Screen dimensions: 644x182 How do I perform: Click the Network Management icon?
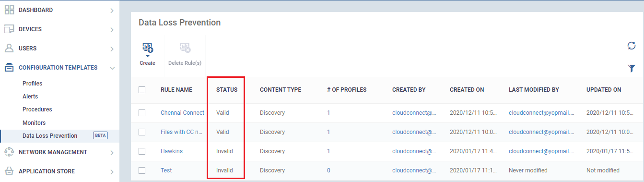point(9,152)
